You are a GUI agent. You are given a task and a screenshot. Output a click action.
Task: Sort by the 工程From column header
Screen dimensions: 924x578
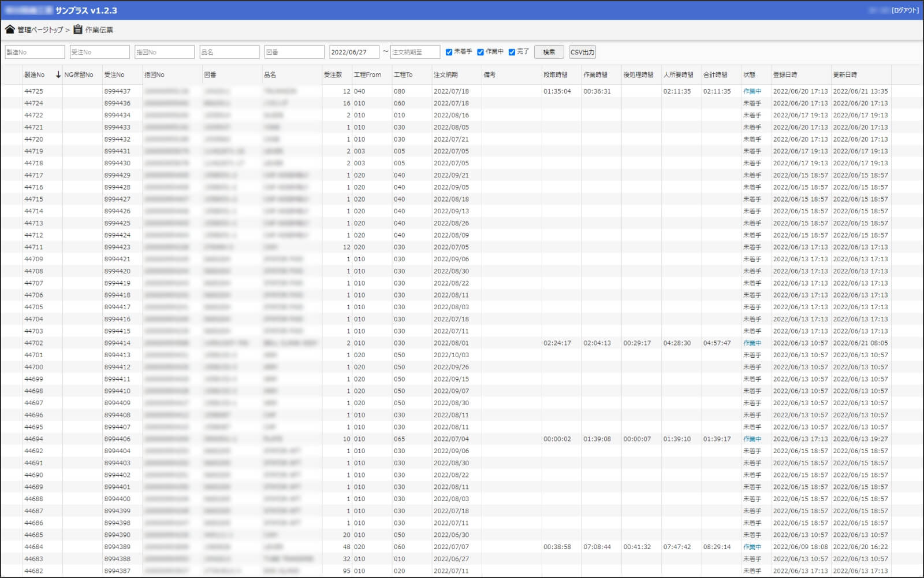368,75
